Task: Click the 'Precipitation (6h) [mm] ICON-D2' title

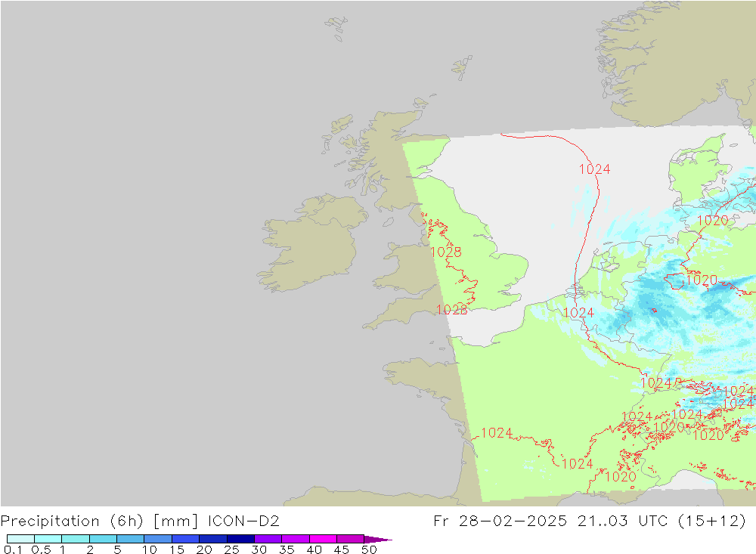Action: coord(140,522)
